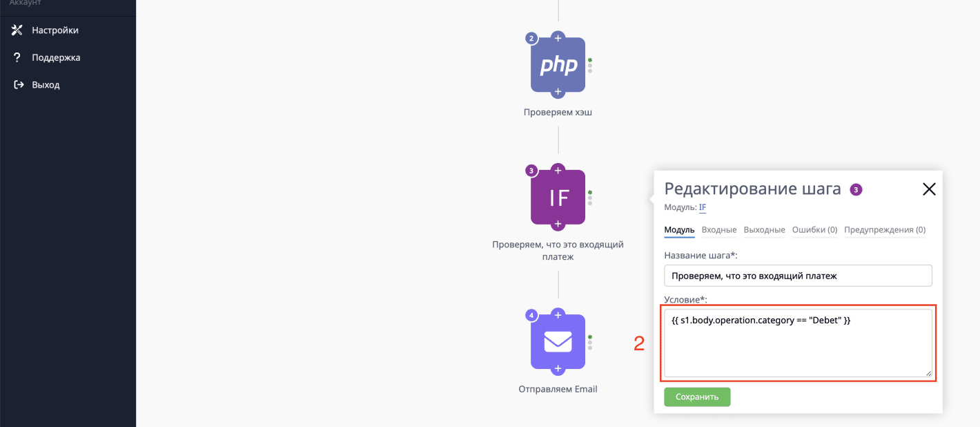Click the Email envelope icon 'Отправляем Email'
Image resolution: width=980 pixels, height=427 pixels.
tap(558, 342)
